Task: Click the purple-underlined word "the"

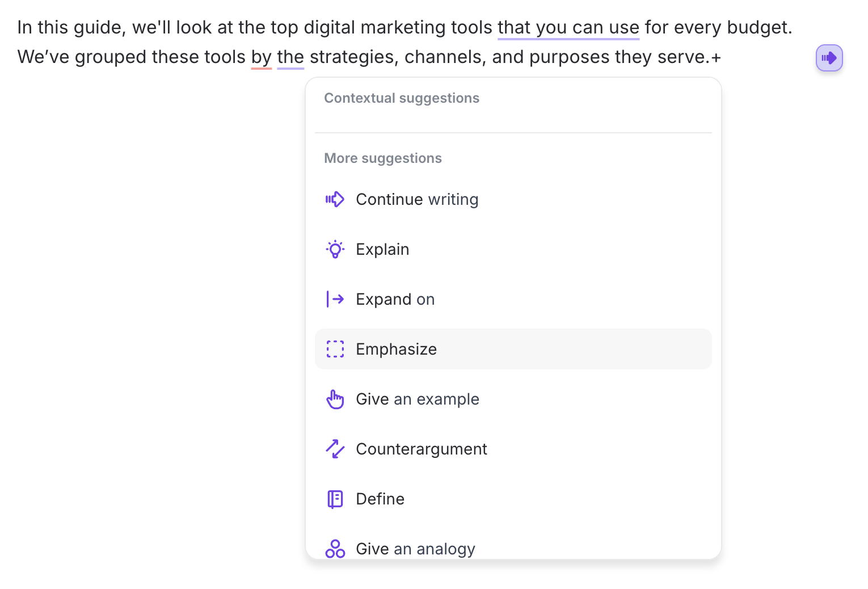Action: pyautogui.click(x=290, y=57)
